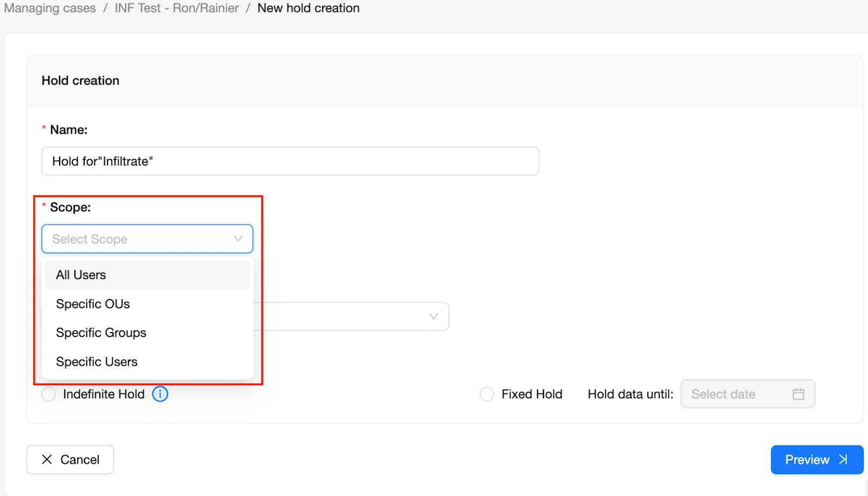Open the INF Test - Ron/Rainier breadcrumb link
This screenshot has height=496, width=868.
pyautogui.click(x=176, y=8)
